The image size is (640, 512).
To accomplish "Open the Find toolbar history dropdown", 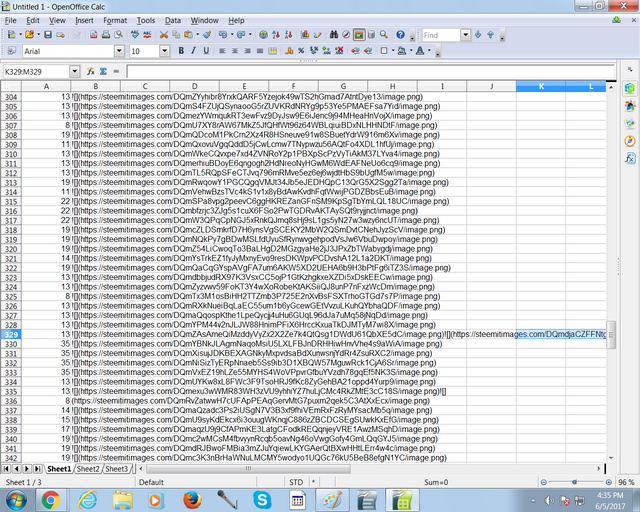I will point(465,35).
